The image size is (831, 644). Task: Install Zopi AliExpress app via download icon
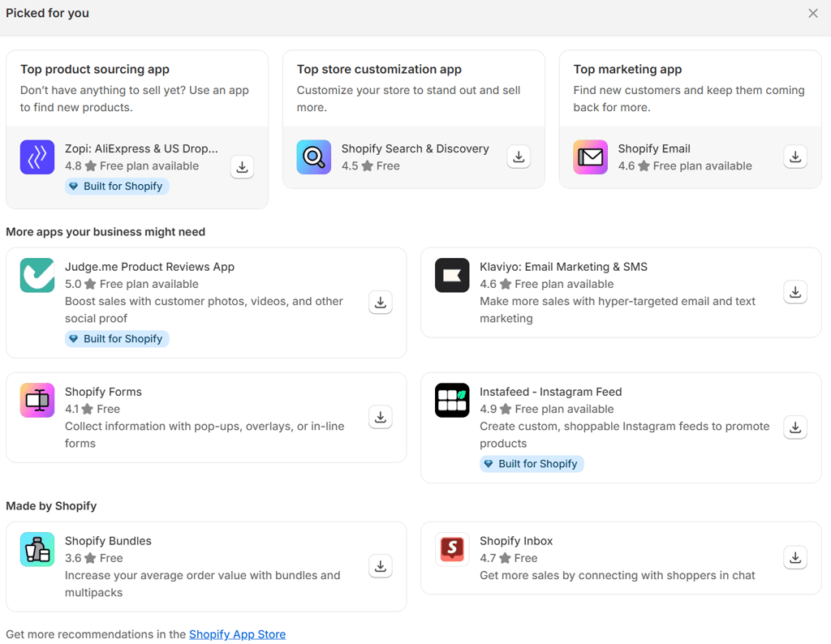(242, 167)
